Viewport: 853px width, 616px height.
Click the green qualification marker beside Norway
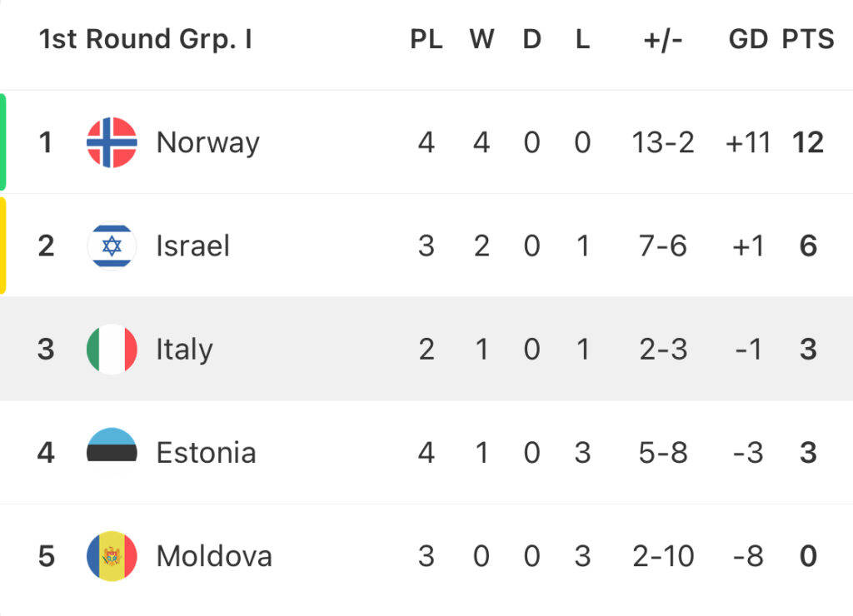[2, 142]
